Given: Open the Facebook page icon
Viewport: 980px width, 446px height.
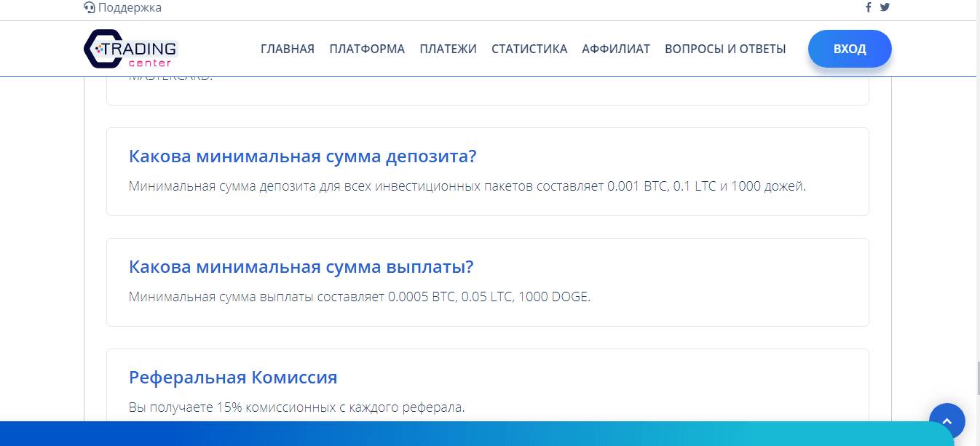Looking at the screenshot, I should pos(869,7).
